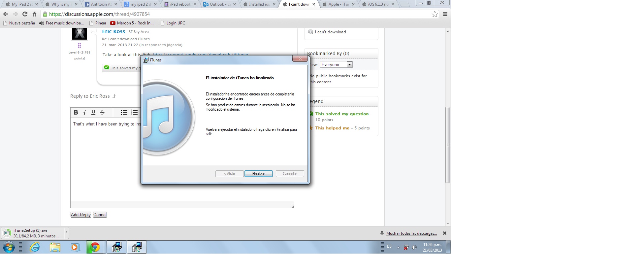Viewport: 644px width, 280px height.
Task: Apply bold formatting in reply editor
Action: [x=76, y=112]
